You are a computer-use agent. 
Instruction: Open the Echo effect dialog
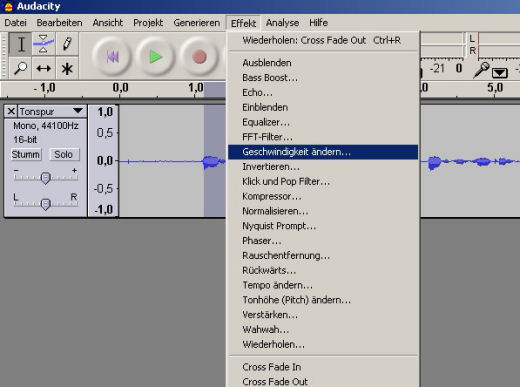click(x=323, y=92)
